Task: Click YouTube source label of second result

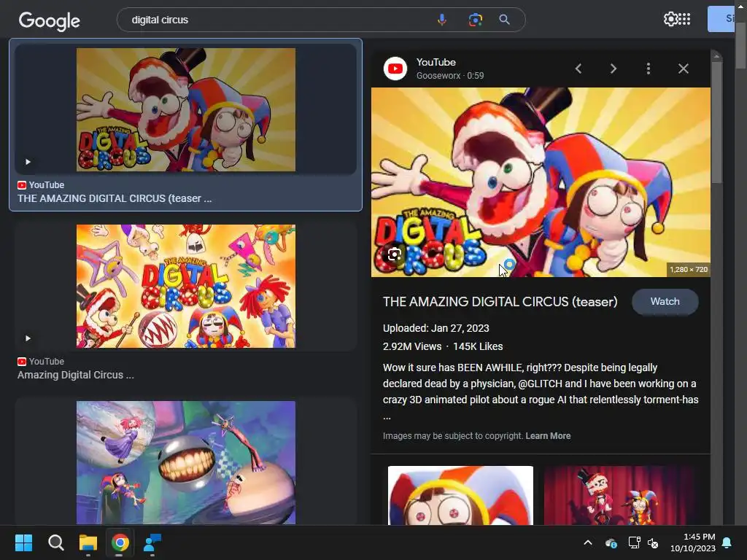Action: tap(41, 362)
